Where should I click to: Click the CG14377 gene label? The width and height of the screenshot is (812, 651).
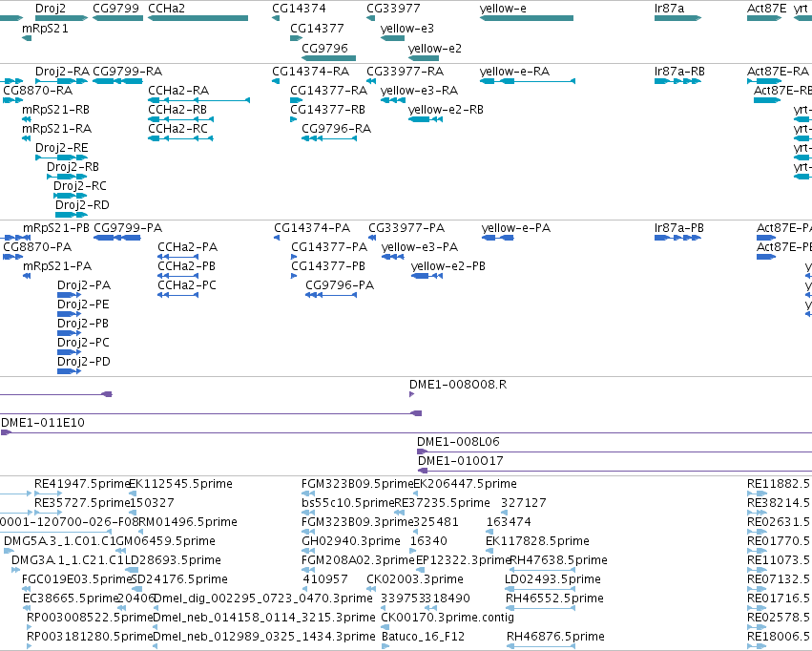coord(317,29)
